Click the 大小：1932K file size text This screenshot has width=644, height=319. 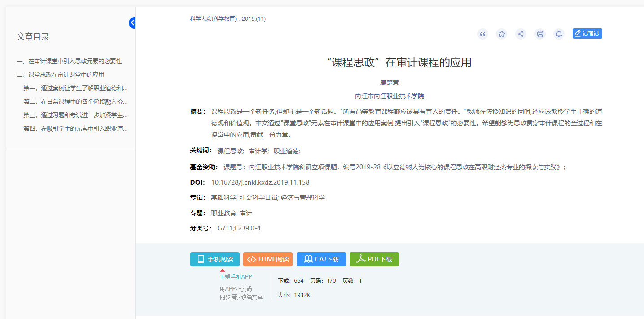coord(294,295)
